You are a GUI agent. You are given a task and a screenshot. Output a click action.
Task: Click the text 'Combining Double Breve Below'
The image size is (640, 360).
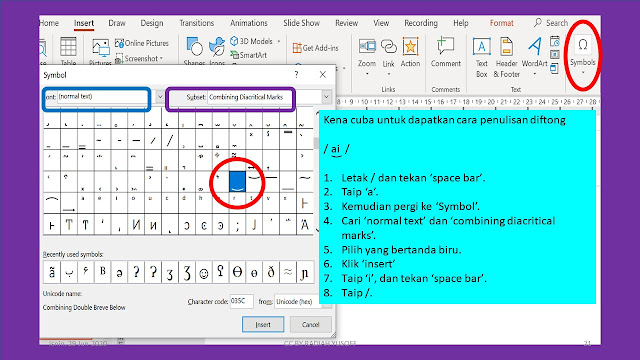tap(84, 307)
